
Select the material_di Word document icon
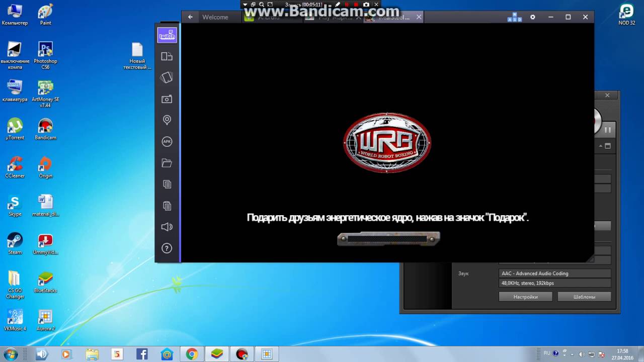click(45, 206)
